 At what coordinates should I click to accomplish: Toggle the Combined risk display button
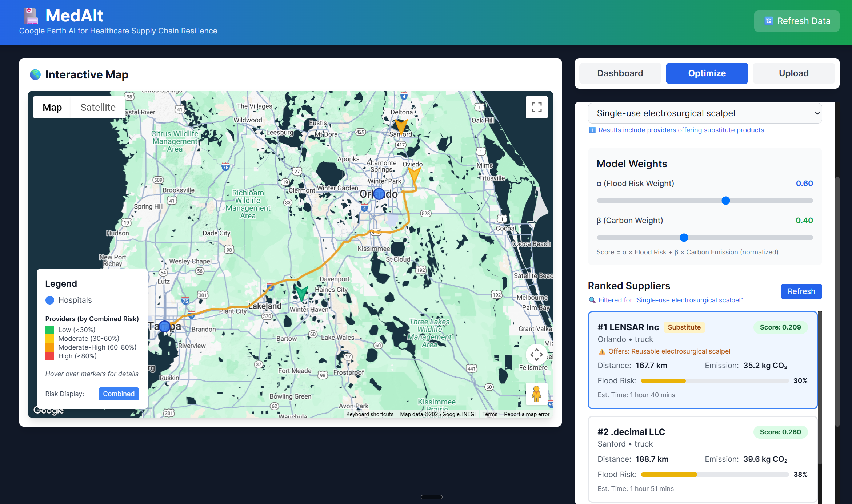[119, 394]
